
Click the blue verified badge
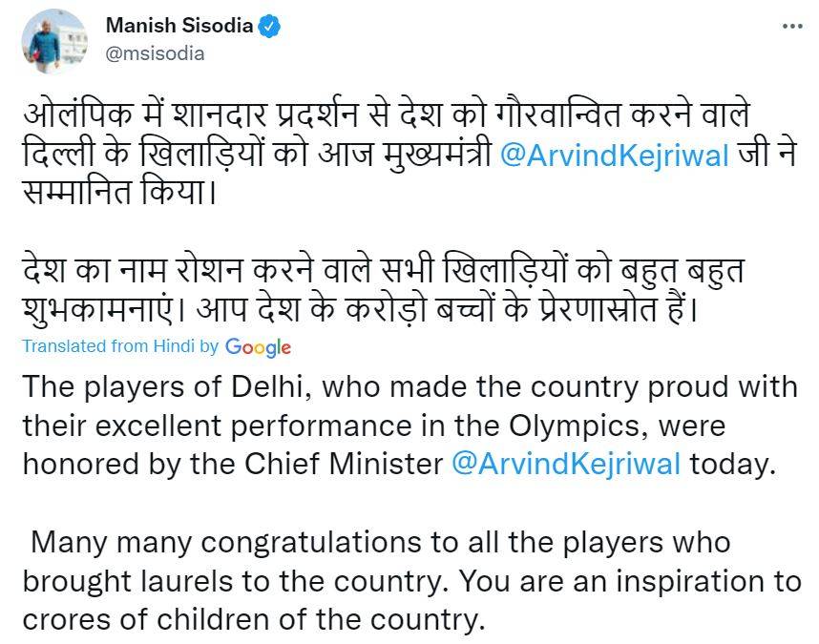(x=270, y=26)
